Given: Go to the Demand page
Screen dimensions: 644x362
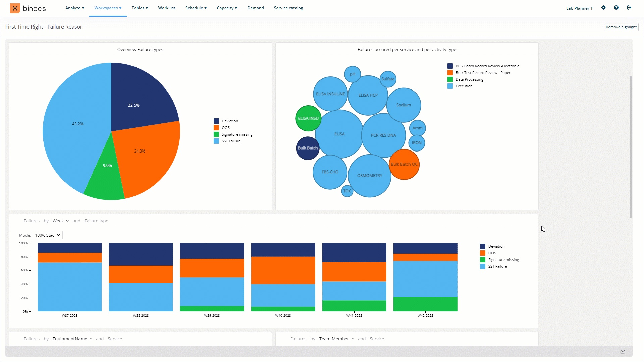Looking at the screenshot, I should (x=256, y=8).
